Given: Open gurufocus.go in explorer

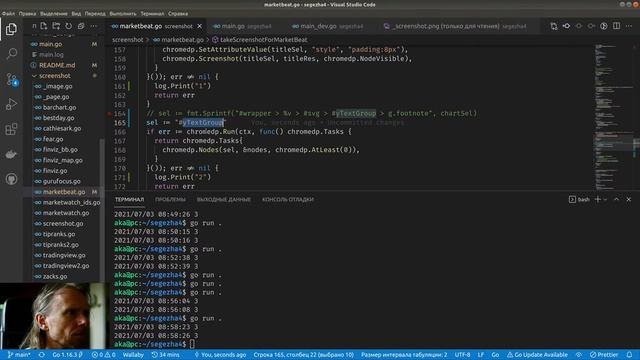Looking at the screenshot, I should tap(63, 181).
